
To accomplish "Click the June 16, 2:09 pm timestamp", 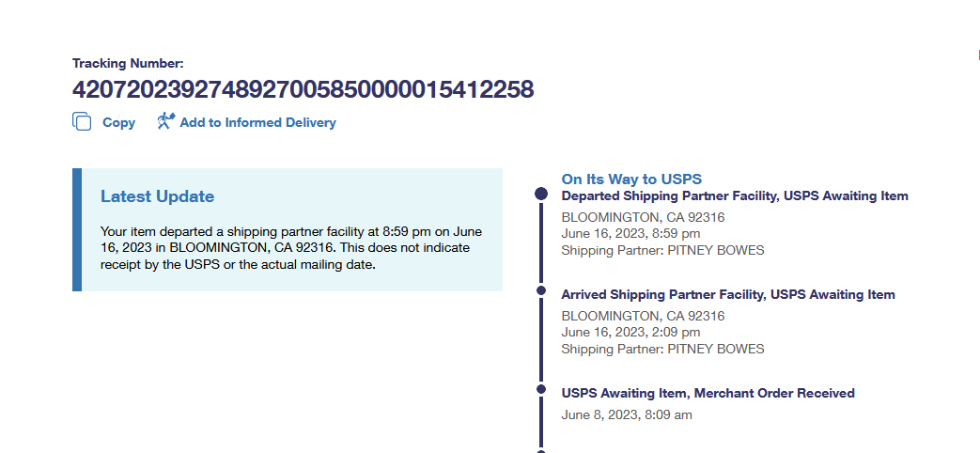I will [x=630, y=332].
